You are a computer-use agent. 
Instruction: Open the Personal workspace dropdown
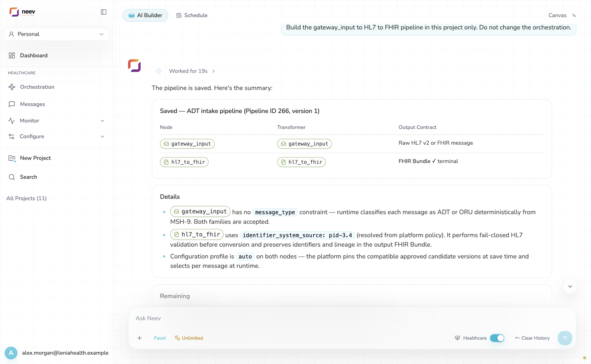click(x=56, y=34)
